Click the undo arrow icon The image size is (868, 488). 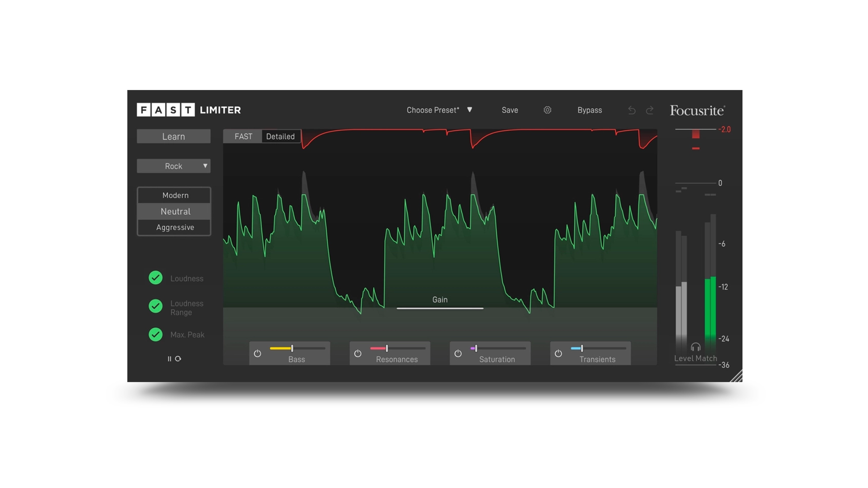631,110
